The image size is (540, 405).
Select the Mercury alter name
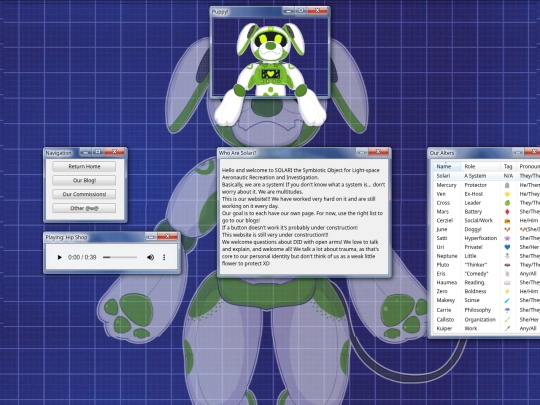(x=446, y=185)
